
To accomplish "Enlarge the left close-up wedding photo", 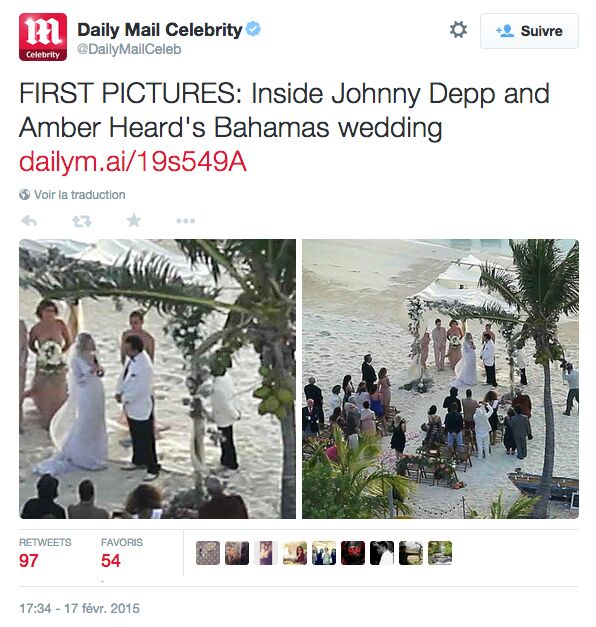I will click(158, 379).
